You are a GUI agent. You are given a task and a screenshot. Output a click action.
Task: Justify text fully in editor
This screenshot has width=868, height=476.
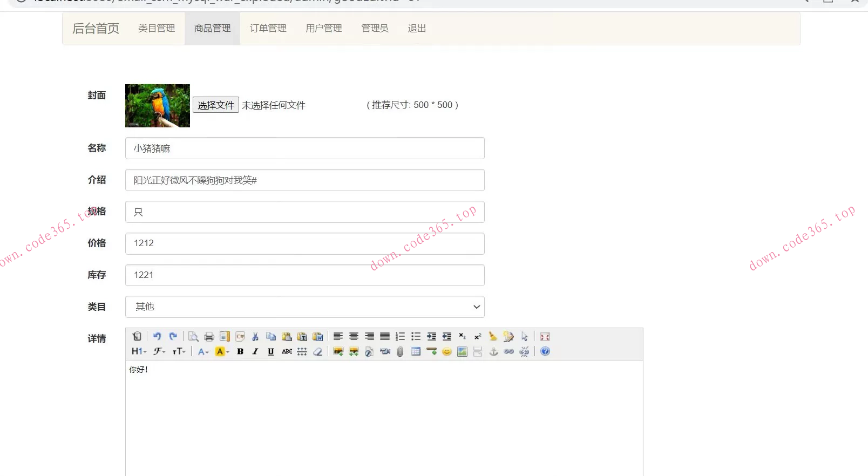[385, 336]
